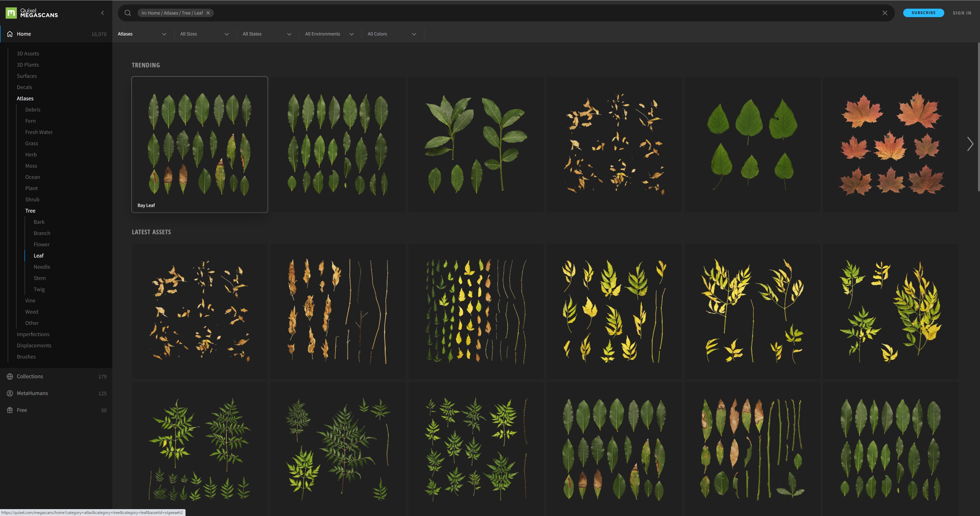The image size is (980, 516).
Task: Open the Atlases category dropdown
Action: (x=142, y=34)
